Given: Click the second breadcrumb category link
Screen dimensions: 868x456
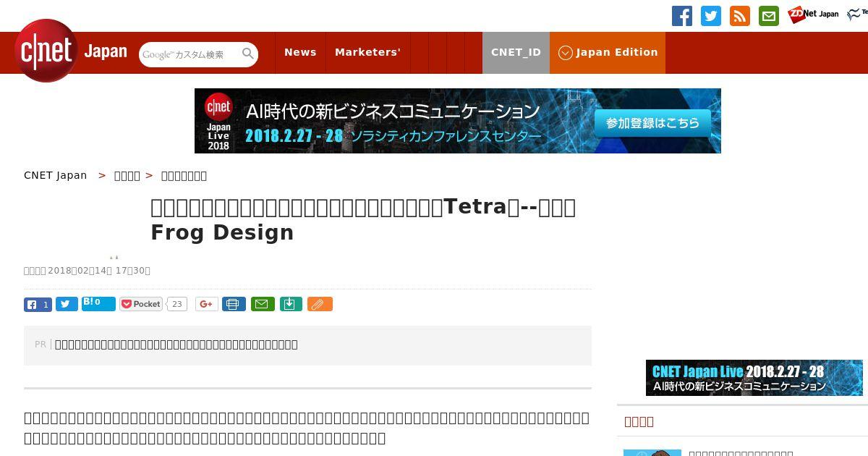Looking at the screenshot, I should click(x=127, y=175).
